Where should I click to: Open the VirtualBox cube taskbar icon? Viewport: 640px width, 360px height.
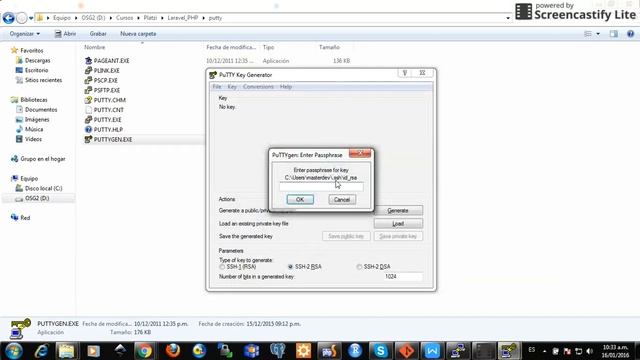251,351
